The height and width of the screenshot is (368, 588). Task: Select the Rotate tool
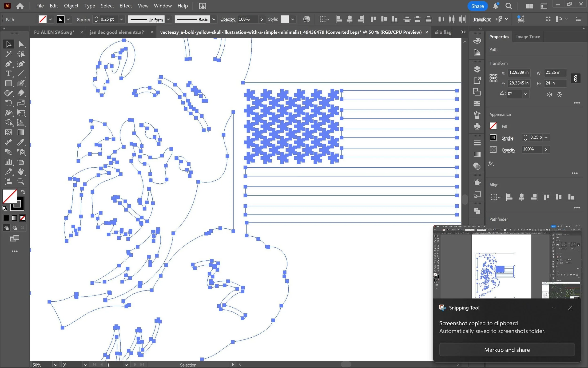[x=8, y=103]
